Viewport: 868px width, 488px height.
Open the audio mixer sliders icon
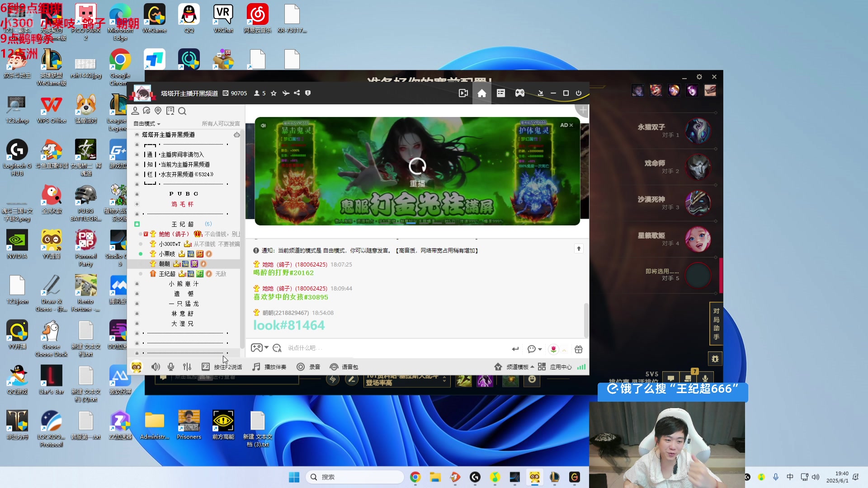187,367
